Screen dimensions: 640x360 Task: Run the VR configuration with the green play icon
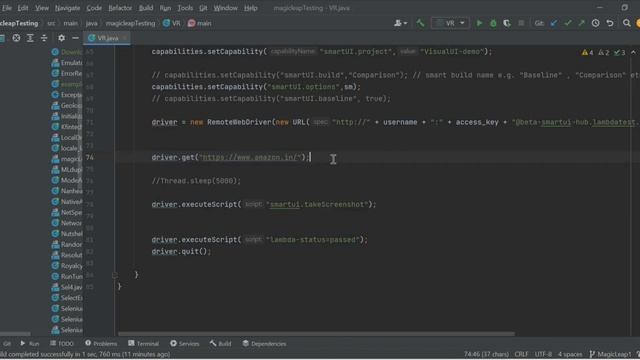coord(479,23)
